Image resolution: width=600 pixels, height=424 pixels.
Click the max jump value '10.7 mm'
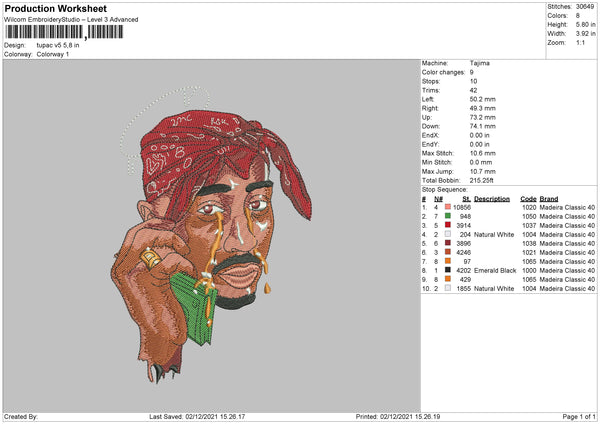click(483, 171)
